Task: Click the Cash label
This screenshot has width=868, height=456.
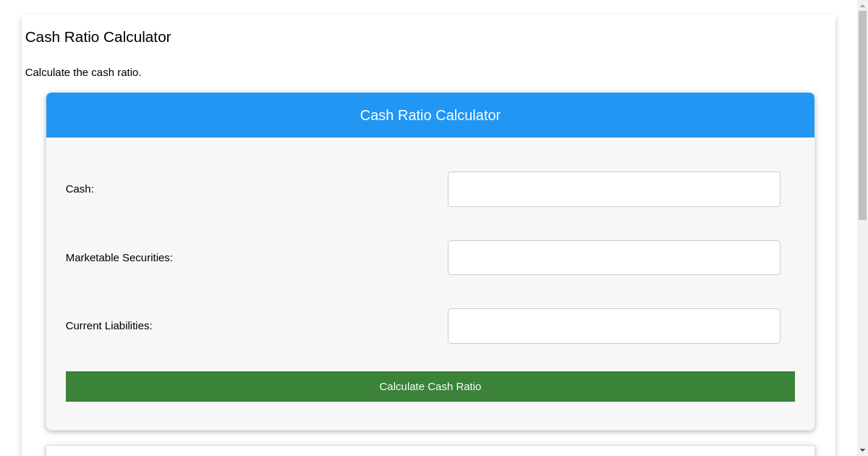Action: click(79, 189)
